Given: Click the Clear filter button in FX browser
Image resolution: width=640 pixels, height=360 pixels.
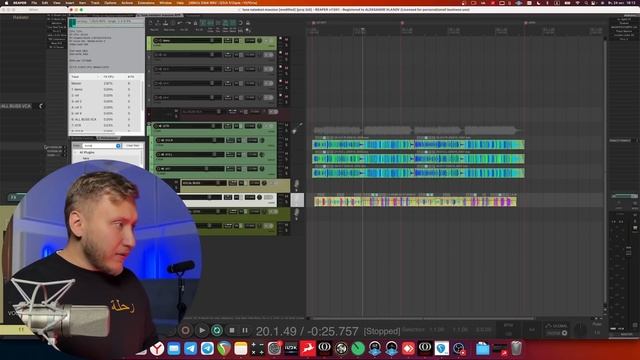Looking at the screenshot, I should (133, 145).
